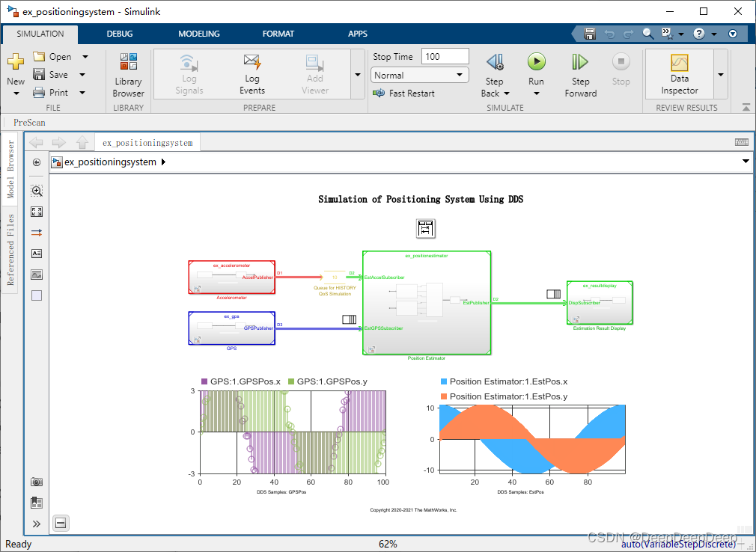This screenshot has width=756, height=552.
Task: Click ex_positioningsystem in breadcrumb
Action: [111, 162]
